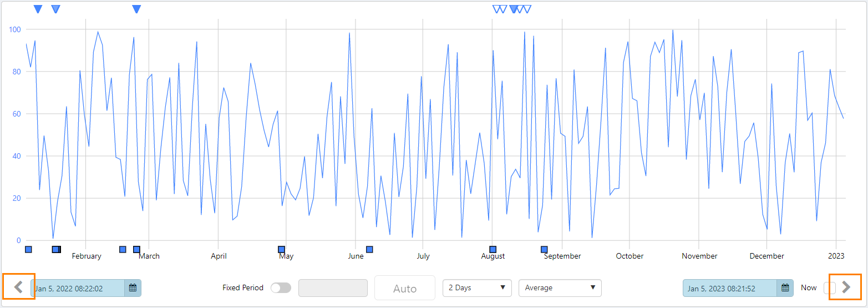Viewport: 868px width, 308px height.
Task: Toggle the Fixed Period switch
Action: point(281,288)
